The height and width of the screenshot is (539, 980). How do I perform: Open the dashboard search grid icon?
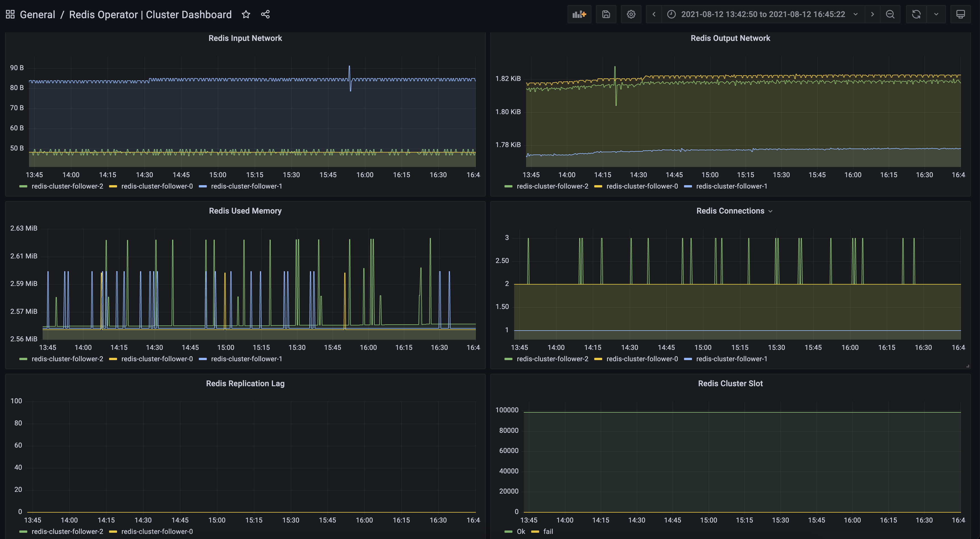coord(10,14)
